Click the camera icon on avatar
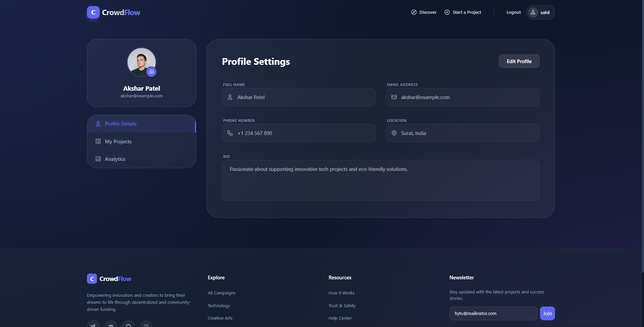 pyautogui.click(x=151, y=72)
